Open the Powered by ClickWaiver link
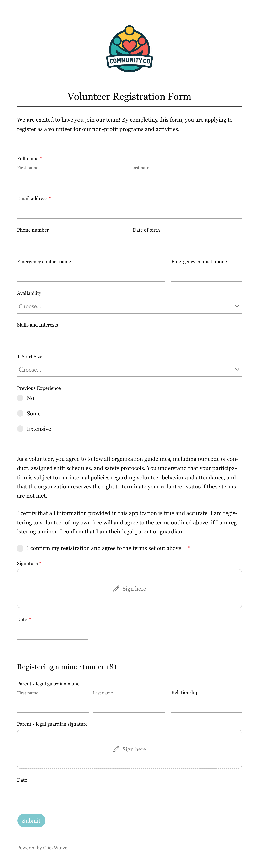The width and height of the screenshot is (259, 868). 43,848
